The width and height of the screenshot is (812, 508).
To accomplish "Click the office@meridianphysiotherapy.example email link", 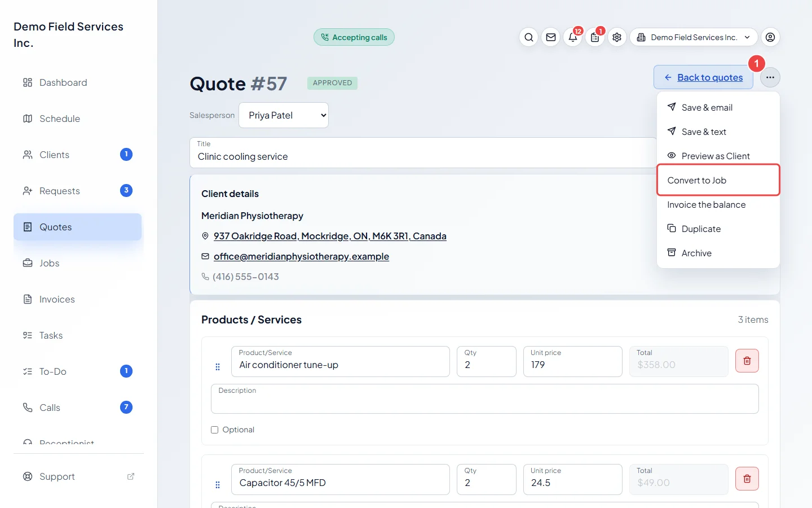I will (301, 256).
